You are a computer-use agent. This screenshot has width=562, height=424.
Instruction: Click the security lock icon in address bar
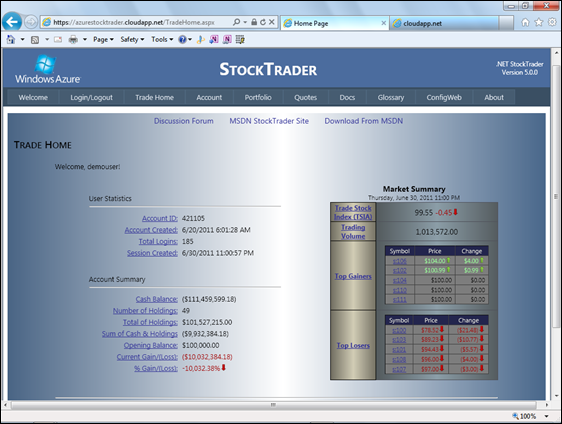254,22
